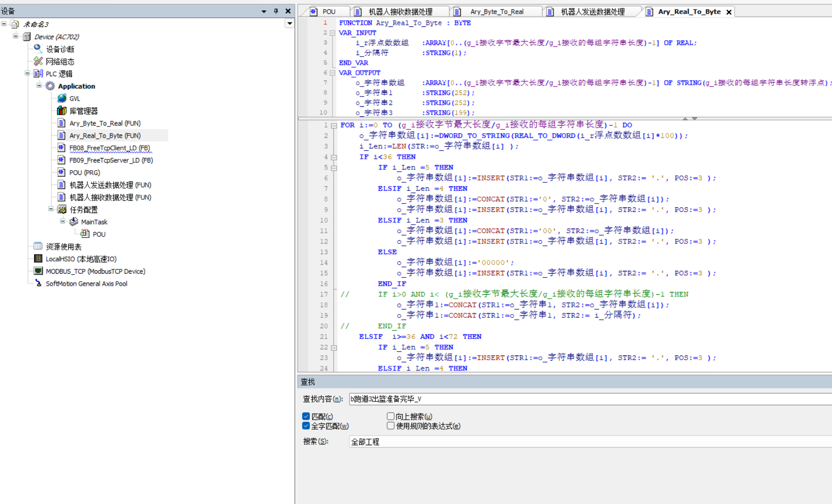This screenshot has width=832, height=504.
Task: Click the 查找内容 search text field
Action: [x=590, y=399]
